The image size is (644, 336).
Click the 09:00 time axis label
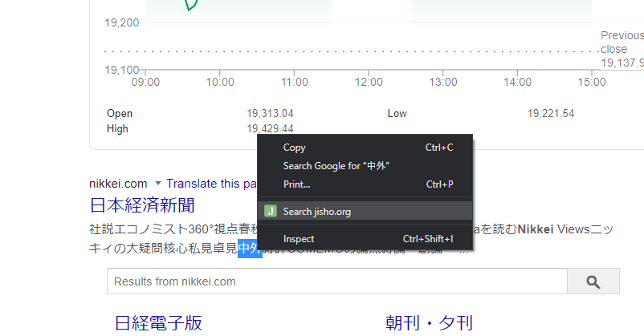point(145,82)
